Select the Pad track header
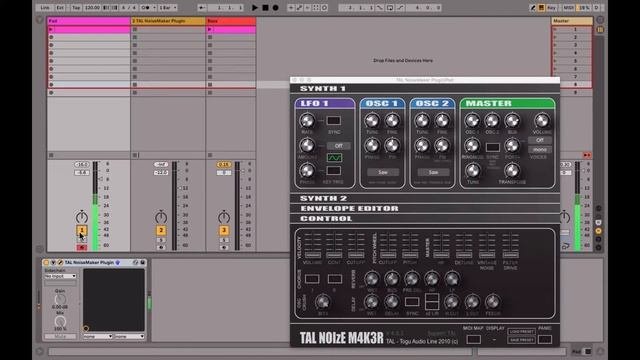The image size is (640, 360). click(89, 21)
